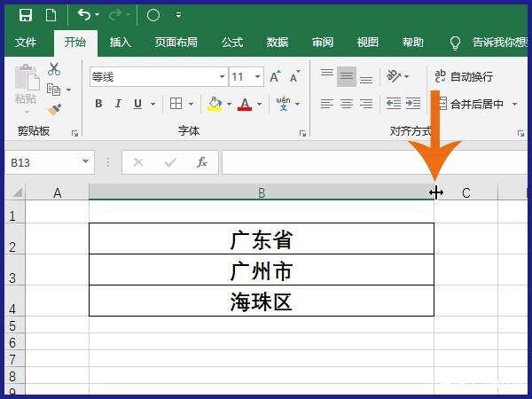This screenshot has height=399, width=532.
Task: Click the 粘贴 paste icon
Action: click(x=27, y=78)
